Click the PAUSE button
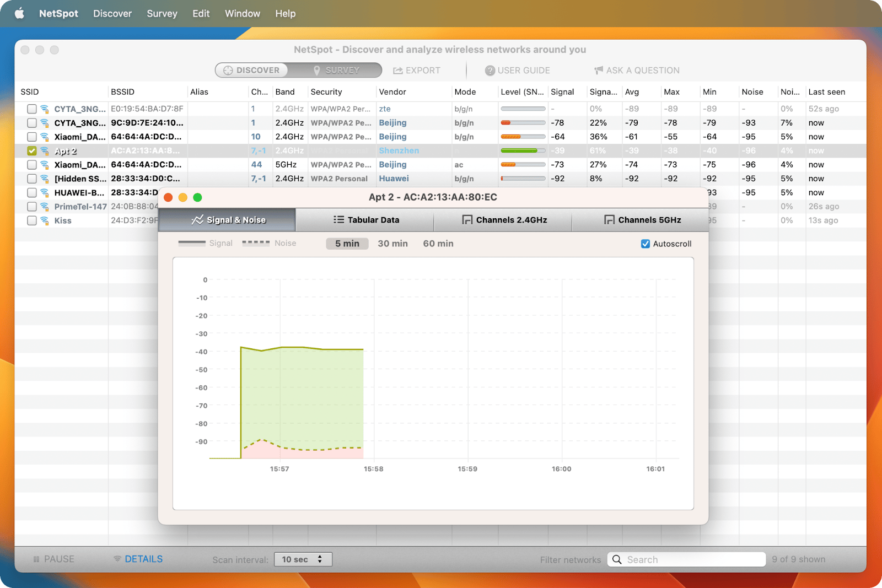Viewport: 882px width, 588px height. [x=54, y=559]
